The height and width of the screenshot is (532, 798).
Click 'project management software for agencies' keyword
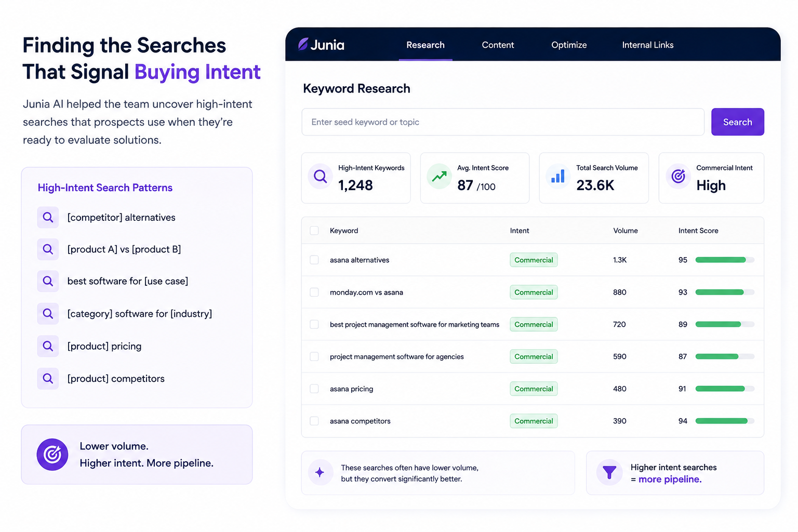[397, 356]
